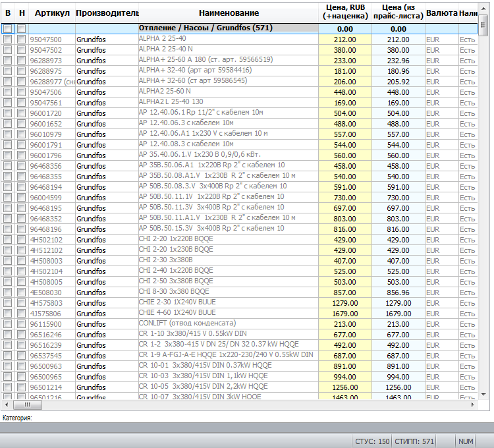The height and width of the screenshot is (448, 494).
Task: Click article number 96468352
Action: pyautogui.click(x=46, y=219)
